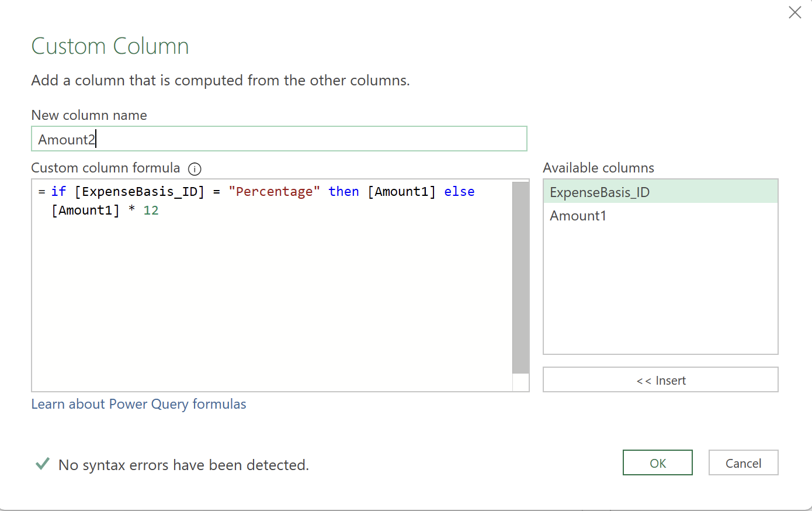Click the green checkmark syntax status icon
The width and height of the screenshot is (812, 511).
(x=42, y=464)
